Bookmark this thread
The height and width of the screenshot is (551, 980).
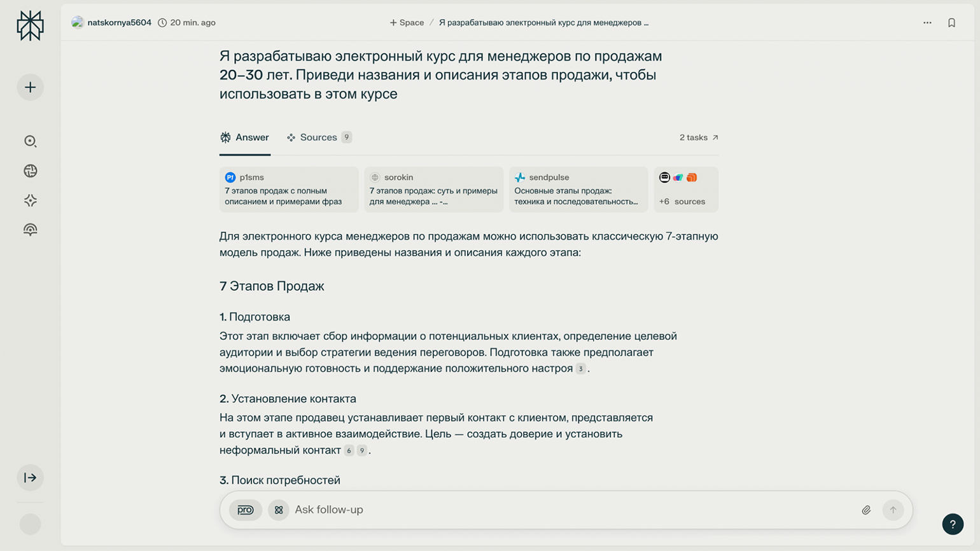pos(951,23)
